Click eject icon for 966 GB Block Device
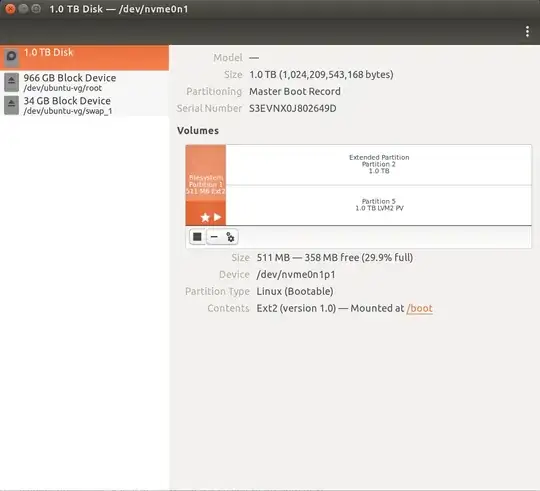Viewport: 540px width, 491px height. coord(11,82)
